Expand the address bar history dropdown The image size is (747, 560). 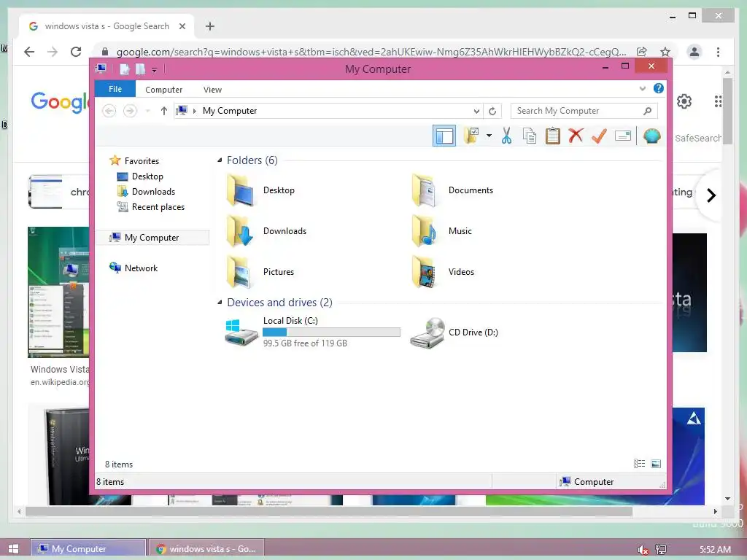(x=476, y=112)
